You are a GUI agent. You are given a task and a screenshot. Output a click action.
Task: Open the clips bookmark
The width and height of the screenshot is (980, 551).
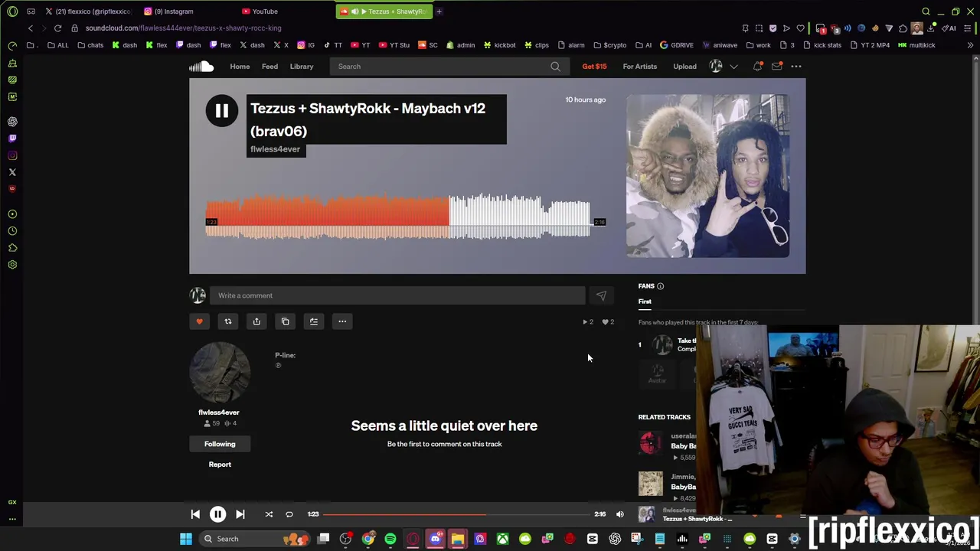536,45
